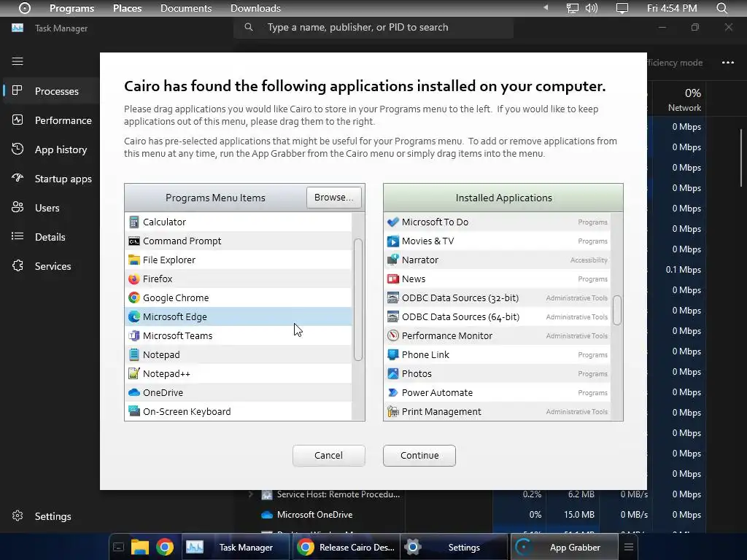Click the ODBC Data Sources (32-bit) icon
The height and width of the screenshot is (560, 747).
(392, 297)
